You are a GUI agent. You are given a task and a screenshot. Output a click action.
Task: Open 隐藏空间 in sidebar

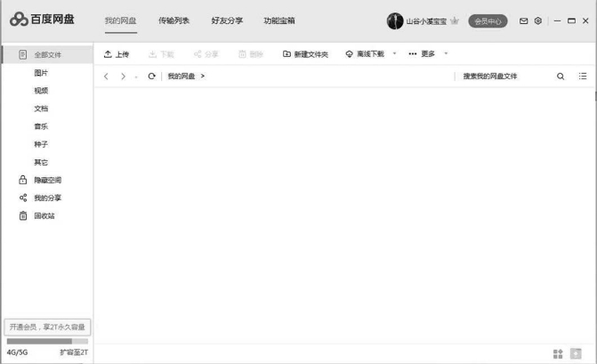(47, 180)
